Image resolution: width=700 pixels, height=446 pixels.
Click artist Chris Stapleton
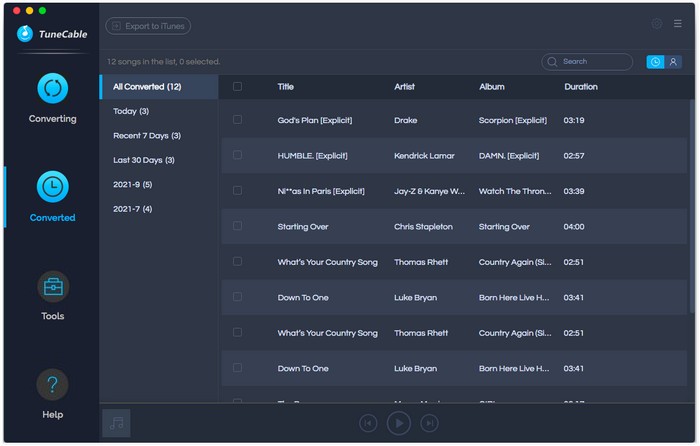[423, 227]
